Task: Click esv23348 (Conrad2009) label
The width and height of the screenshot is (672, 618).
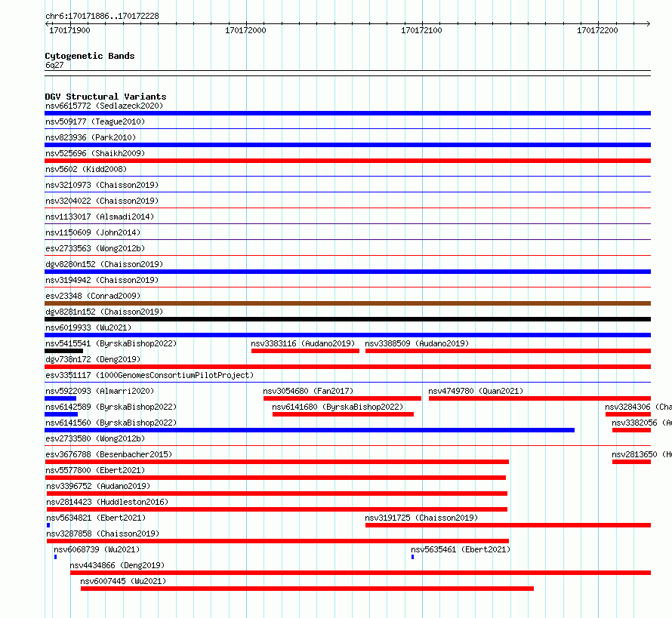Action: click(x=93, y=296)
